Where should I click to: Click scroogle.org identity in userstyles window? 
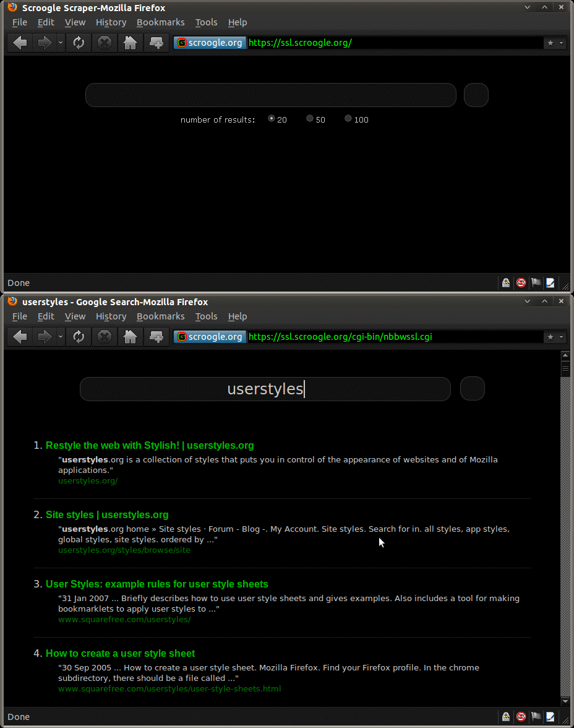[210, 337]
